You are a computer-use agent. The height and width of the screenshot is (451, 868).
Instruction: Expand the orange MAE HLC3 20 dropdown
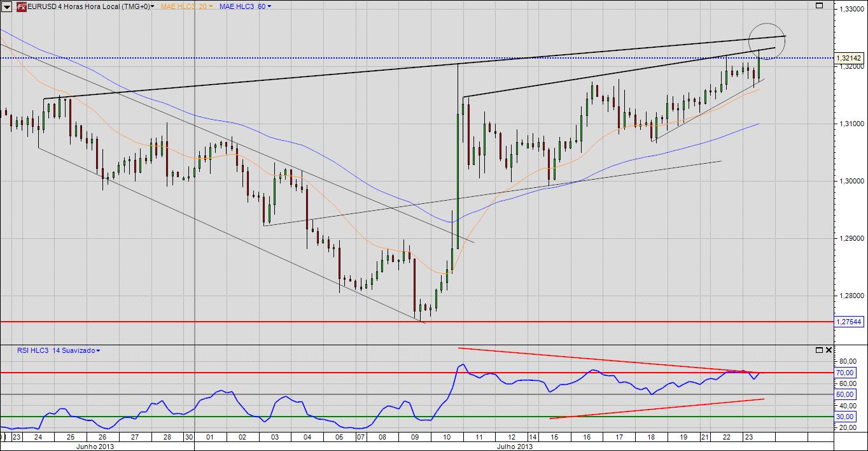click(186, 6)
